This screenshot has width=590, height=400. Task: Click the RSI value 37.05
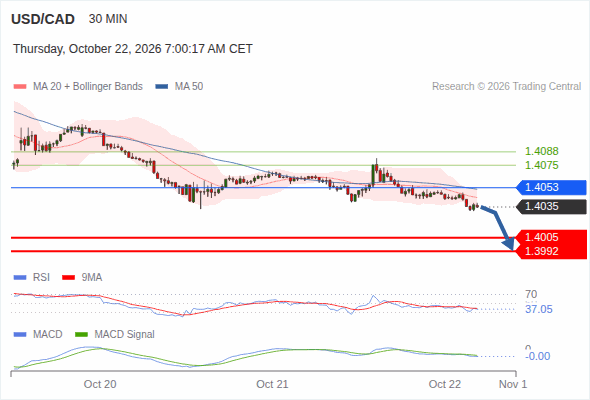pos(539,309)
